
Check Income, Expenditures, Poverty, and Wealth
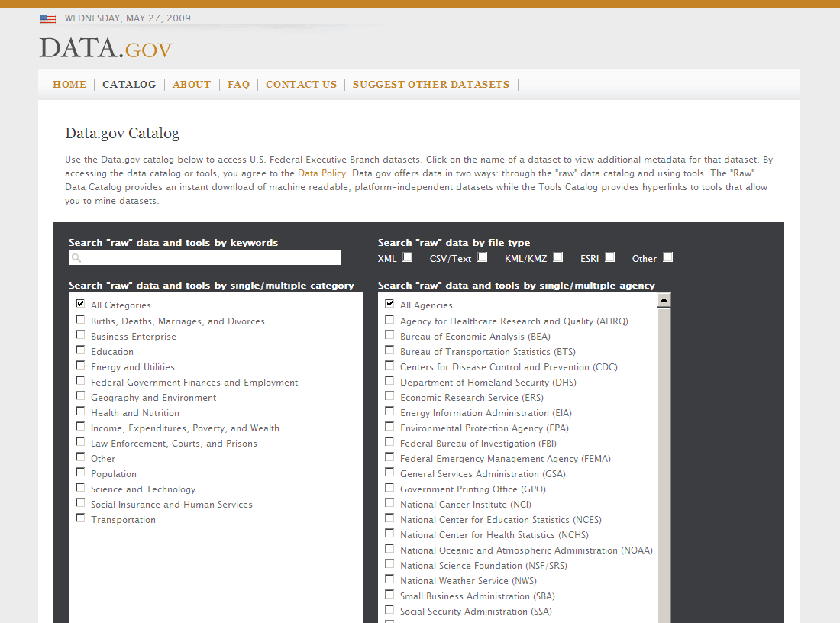(80, 427)
